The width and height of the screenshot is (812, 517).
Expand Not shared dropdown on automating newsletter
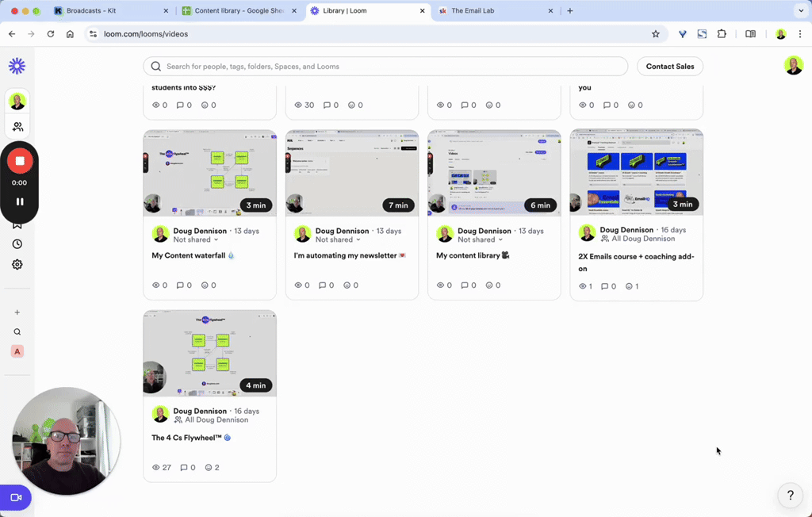tap(338, 239)
